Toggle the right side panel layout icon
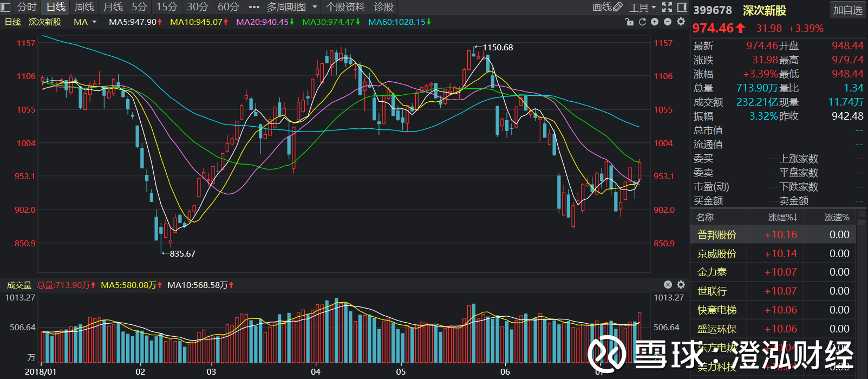The width and height of the screenshot is (868, 379). 682,7
